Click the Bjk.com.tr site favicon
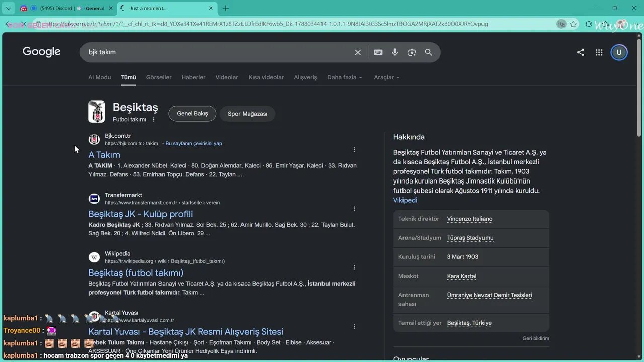 [x=94, y=140]
